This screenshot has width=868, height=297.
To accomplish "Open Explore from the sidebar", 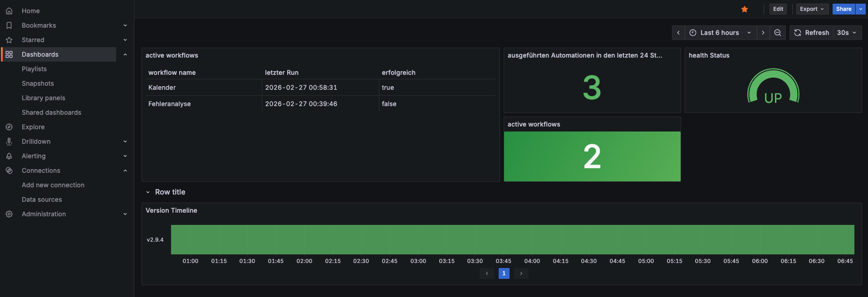I will point(33,127).
